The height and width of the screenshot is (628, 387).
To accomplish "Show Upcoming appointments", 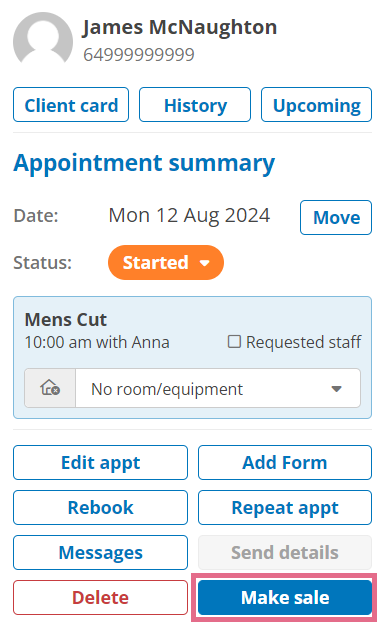I will 316,105.
